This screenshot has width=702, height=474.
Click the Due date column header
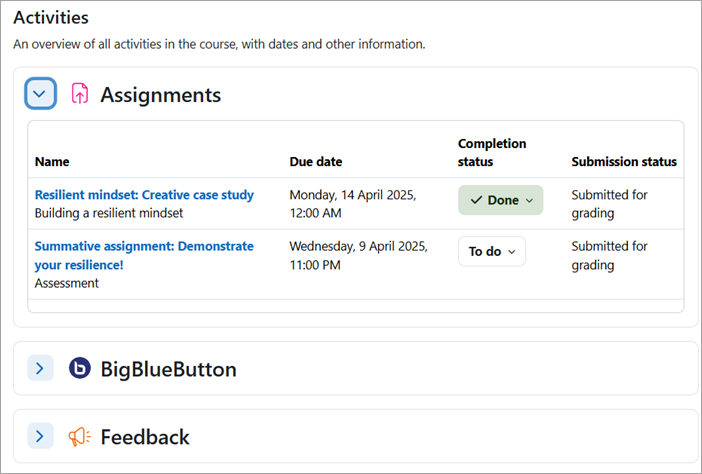point(315,161)
